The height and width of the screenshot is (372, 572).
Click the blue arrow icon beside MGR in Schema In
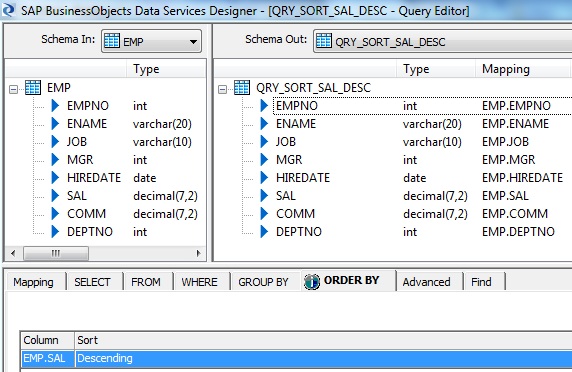[x=55, y=159]
